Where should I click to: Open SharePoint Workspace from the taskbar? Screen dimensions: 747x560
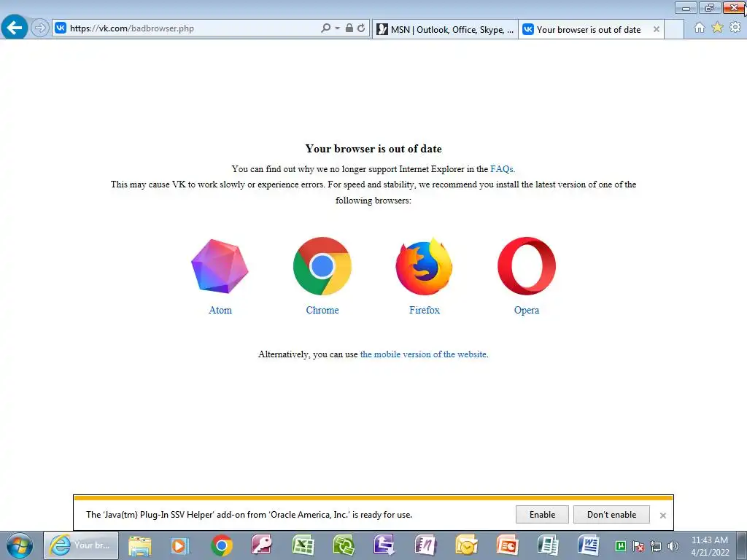click(x=344, y=545)
